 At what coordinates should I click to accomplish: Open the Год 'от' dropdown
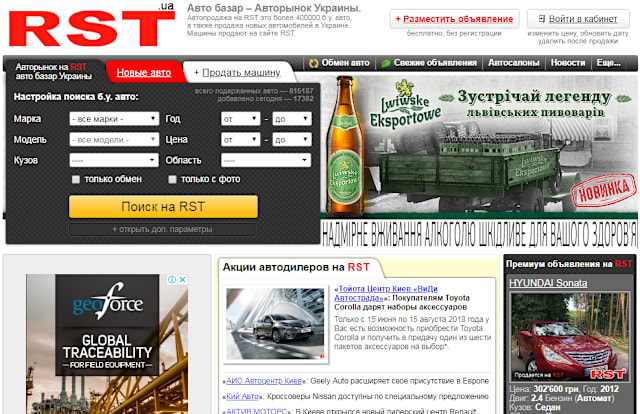coord(240,119)
